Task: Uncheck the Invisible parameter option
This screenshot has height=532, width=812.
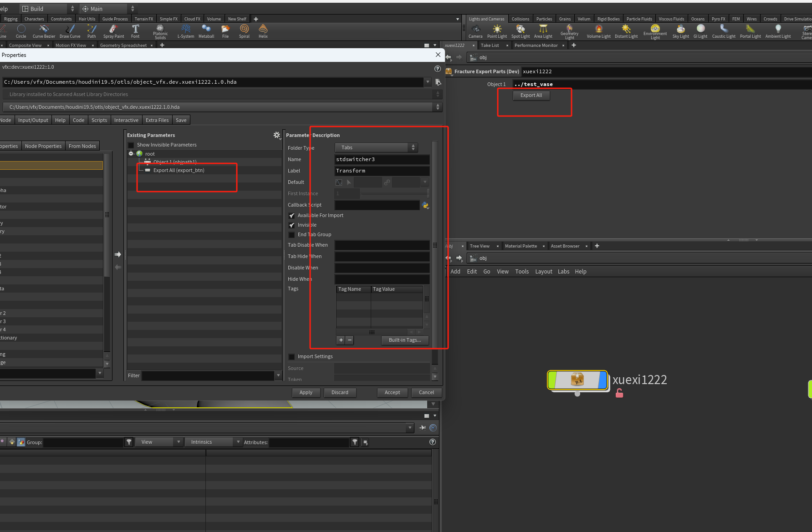Action: pos(292,225)
